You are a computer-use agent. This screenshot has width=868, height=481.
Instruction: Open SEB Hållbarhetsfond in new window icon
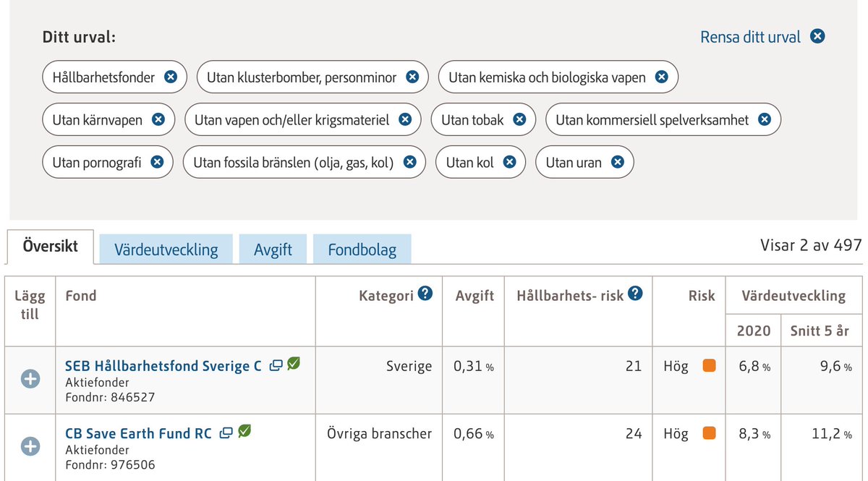[x=276, y=365]
